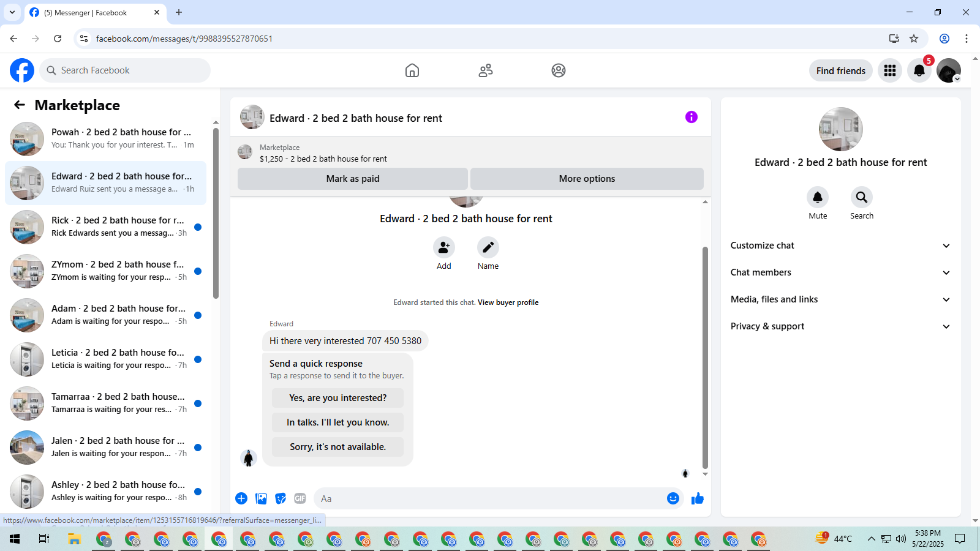Attach a photo using the image icon
The width and height of the screenshot is (980, 551).
(262, 498)
